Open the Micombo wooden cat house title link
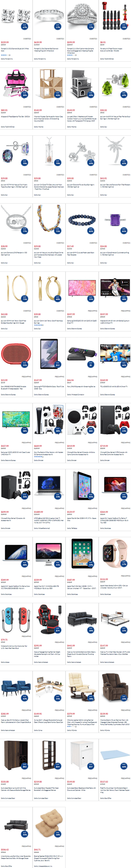Viewport: 131px width, 868px height. point(48,119)
